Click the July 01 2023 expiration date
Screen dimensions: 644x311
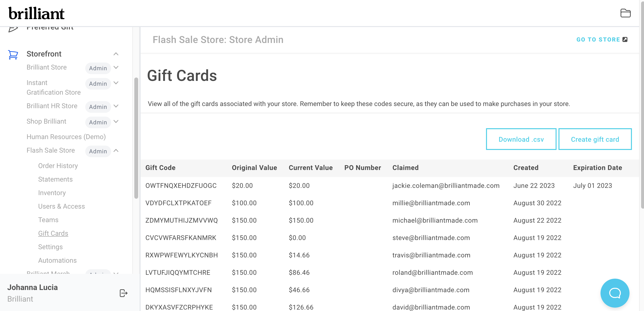pyautogui.click(x=592, y=186)
